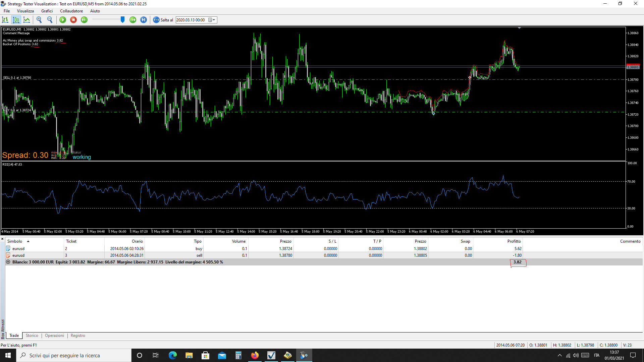Viewport: 644px width, 362px height.
Task: Open network status in system tray
Action: tap(568, 355)
